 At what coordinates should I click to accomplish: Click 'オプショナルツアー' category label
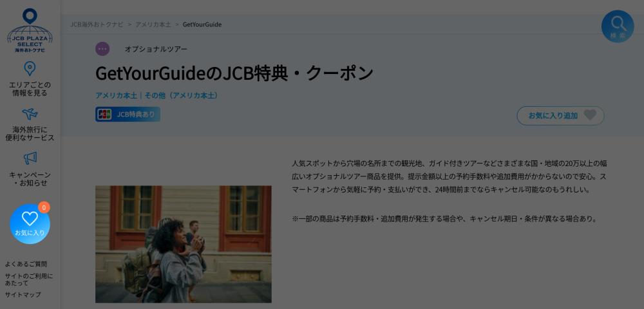coord(156,49)
